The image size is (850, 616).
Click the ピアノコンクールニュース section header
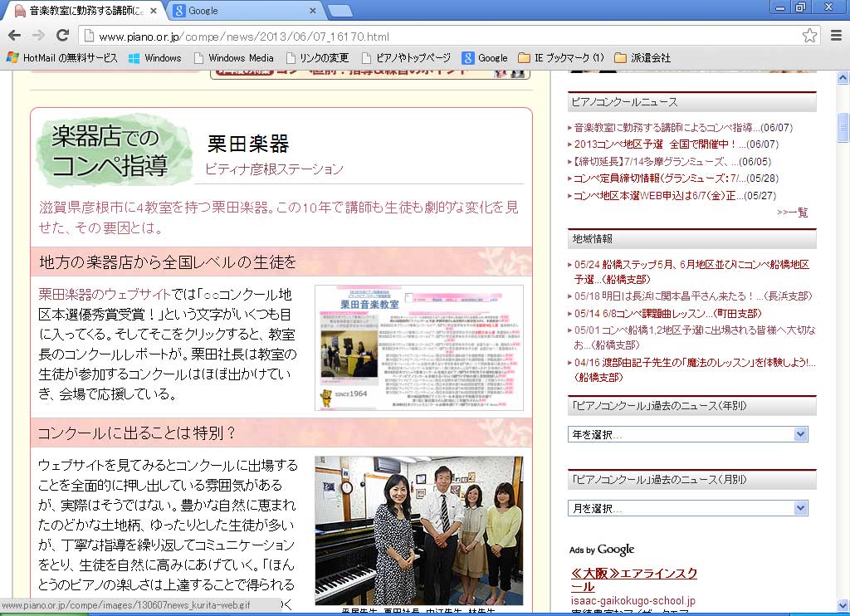(691, 102)
